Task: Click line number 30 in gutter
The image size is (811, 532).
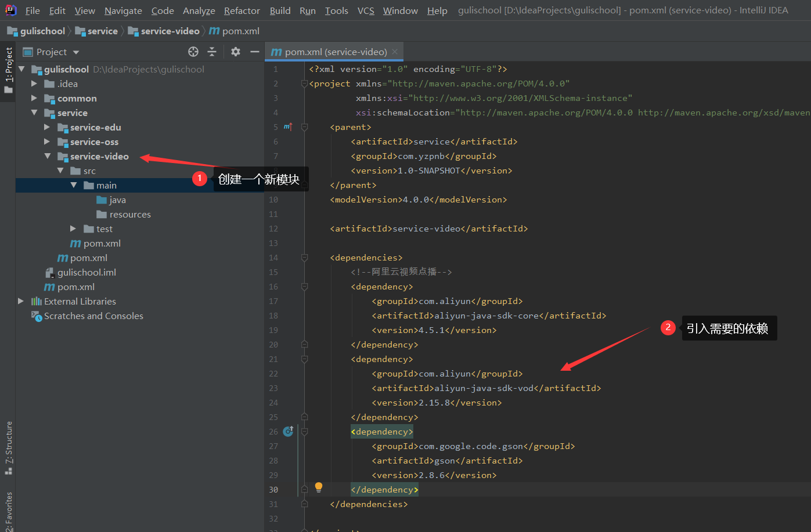Action: (x=273, y=490)
